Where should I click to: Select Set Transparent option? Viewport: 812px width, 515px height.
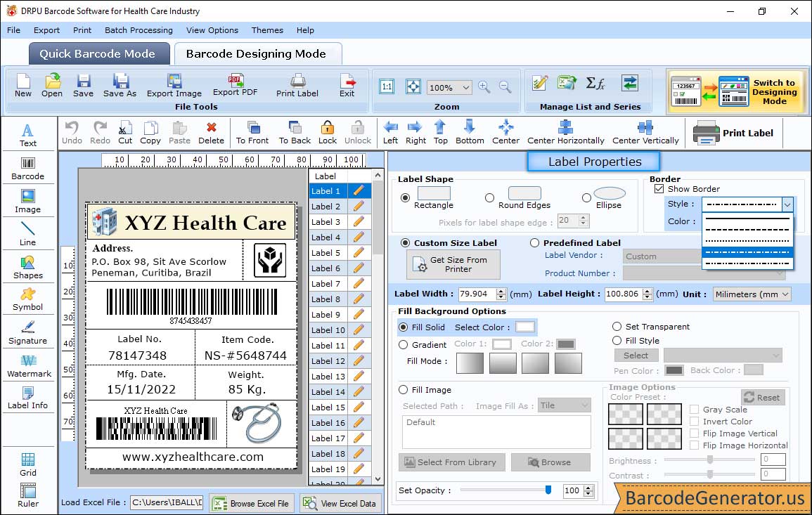[x=617, y=327]
